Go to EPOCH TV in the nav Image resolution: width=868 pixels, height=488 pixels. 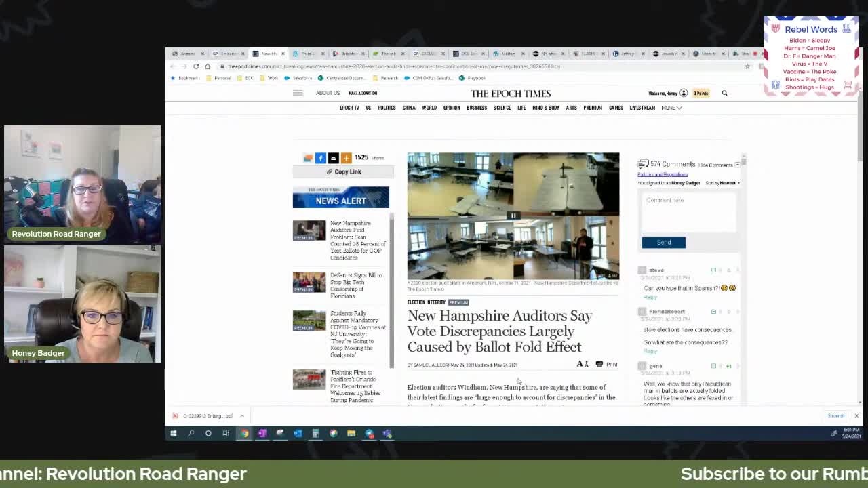(349, 108)
